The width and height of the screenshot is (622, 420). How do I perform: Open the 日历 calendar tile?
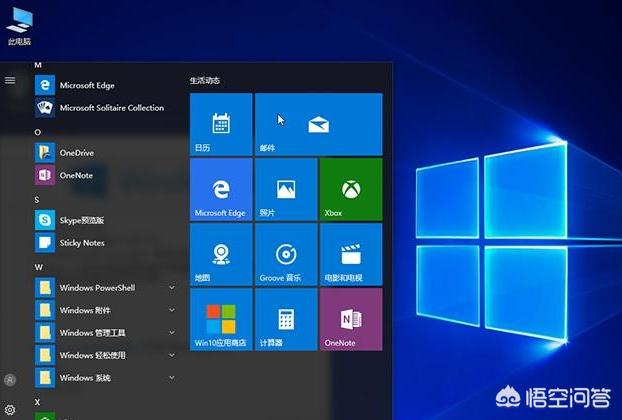221,124
